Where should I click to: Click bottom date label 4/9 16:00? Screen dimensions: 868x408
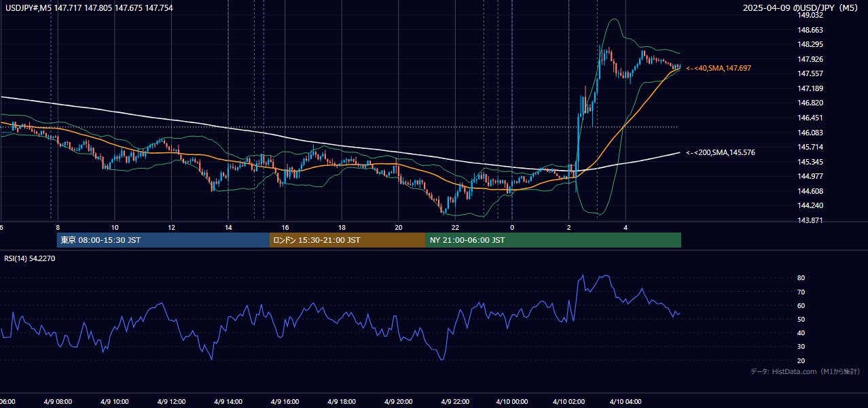[x=285, y=402]
